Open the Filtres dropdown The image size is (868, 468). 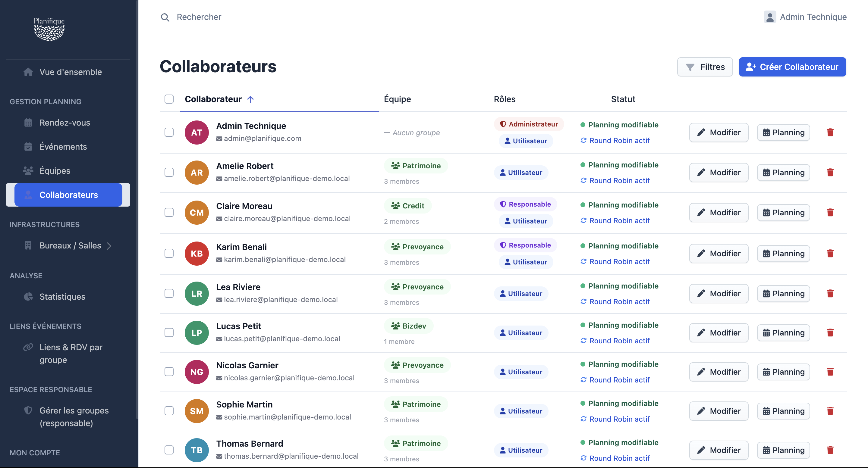pos(705,67)
